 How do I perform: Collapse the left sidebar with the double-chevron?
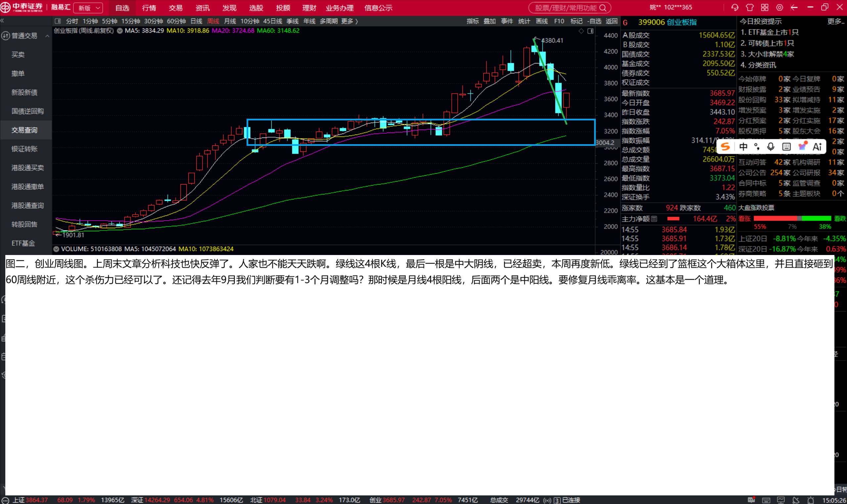(2, 21)
